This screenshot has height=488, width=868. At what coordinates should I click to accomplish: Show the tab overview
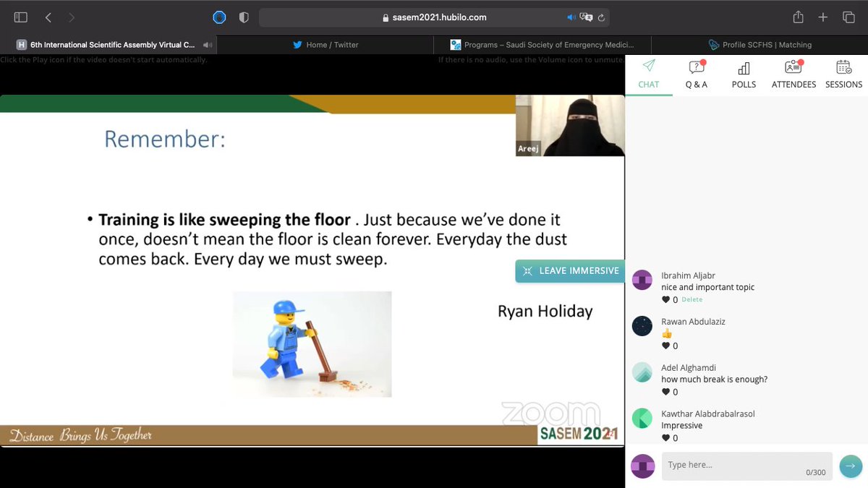pyautogui.click(x=848, y=17)
